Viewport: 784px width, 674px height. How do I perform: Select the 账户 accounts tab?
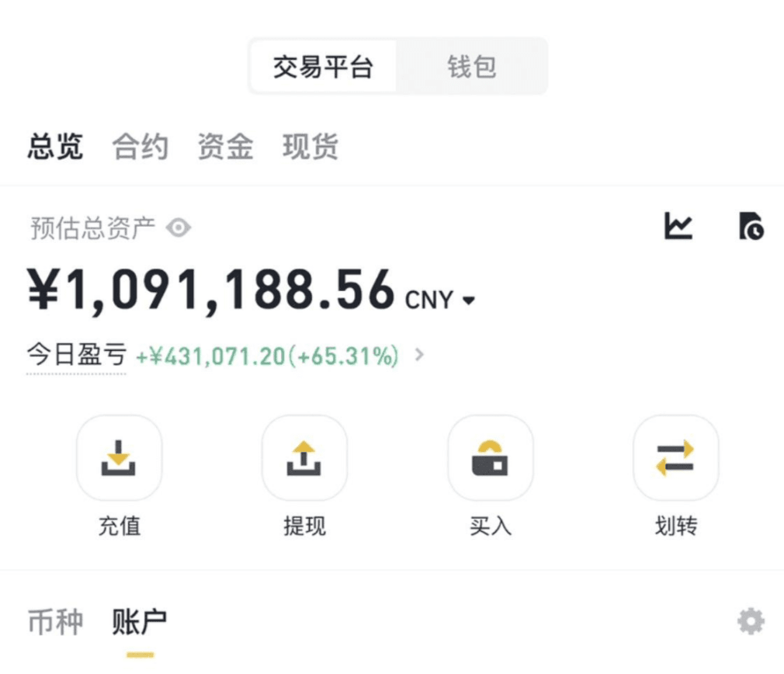click(x=140, y=622)
